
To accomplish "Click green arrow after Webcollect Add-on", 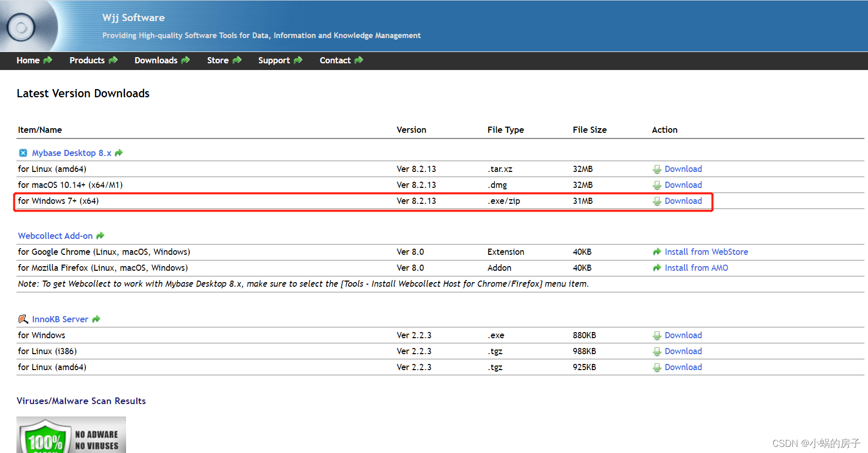I will click(x=100, y=236).
